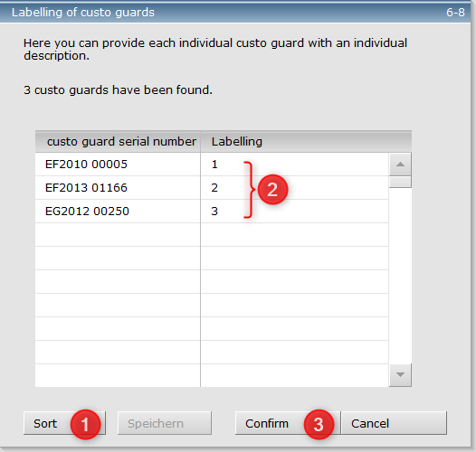The width and height of the screenshot is (476, 452).
Task: Click the empty scrollbar track below thumb
Action: (x=400, y=276)
